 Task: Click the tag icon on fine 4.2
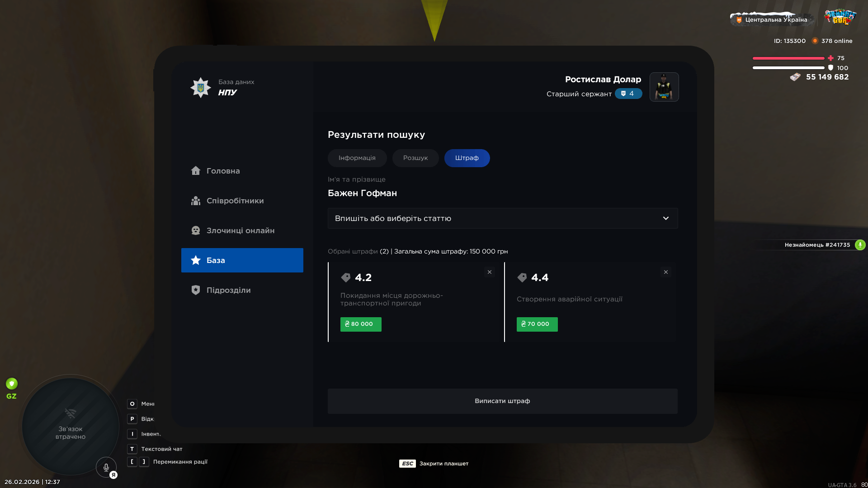click(346, 277)
